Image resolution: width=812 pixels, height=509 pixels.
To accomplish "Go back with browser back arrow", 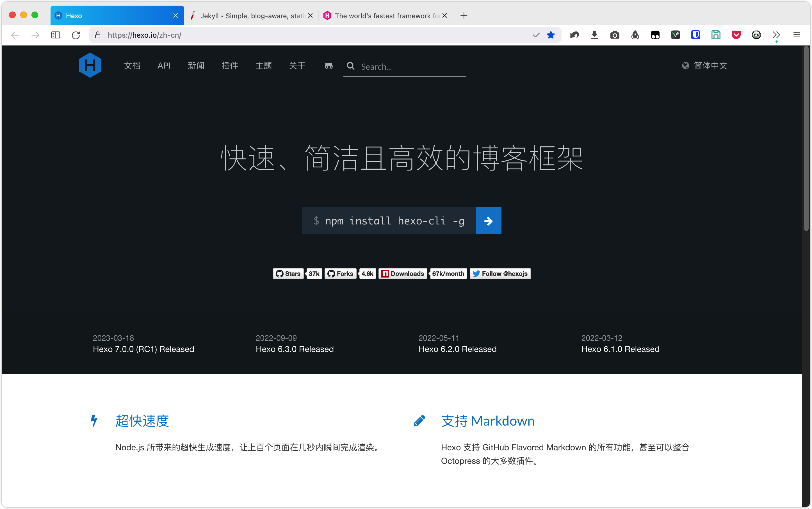I will click(x=15, y=35).
